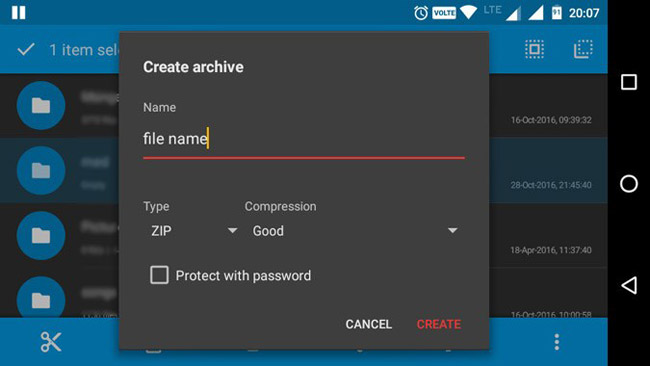
Task: Tap the '1 item sel' title text
Action: click(x=84, y=50)
